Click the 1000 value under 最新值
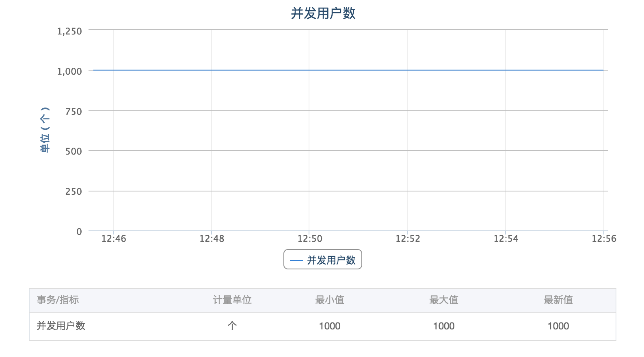 (x=558, y=326)
